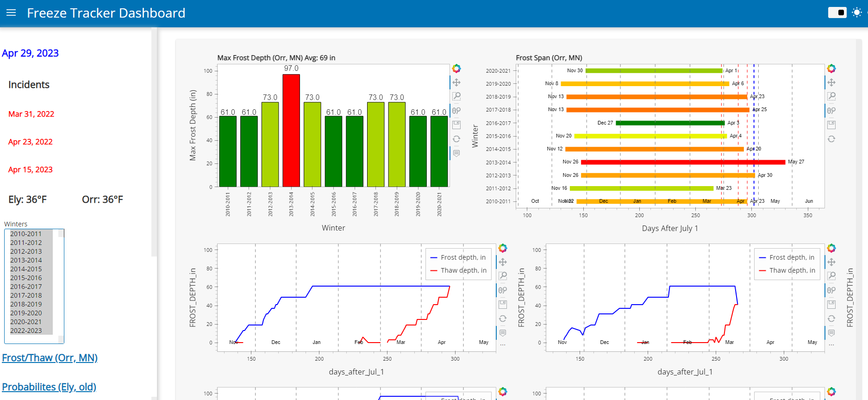The image size is (868, 400).
Task: Select Box Zoom on left frost depth line chart
Action: 503,276
